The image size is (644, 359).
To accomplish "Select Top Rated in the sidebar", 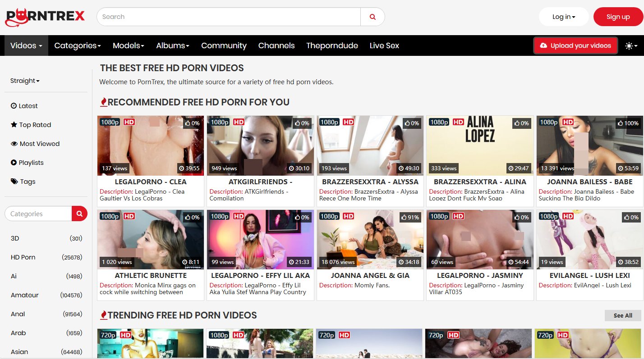I will pos(31,125).
